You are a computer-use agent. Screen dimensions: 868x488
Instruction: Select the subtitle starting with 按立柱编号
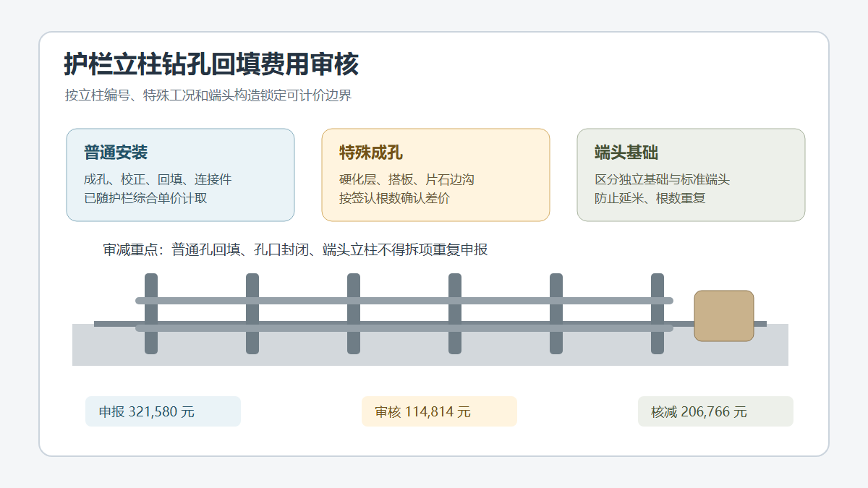tap(208, 95)
